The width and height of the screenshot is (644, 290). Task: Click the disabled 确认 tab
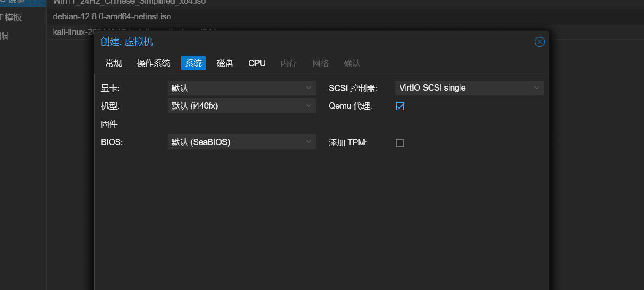click(x=352, y=63)
